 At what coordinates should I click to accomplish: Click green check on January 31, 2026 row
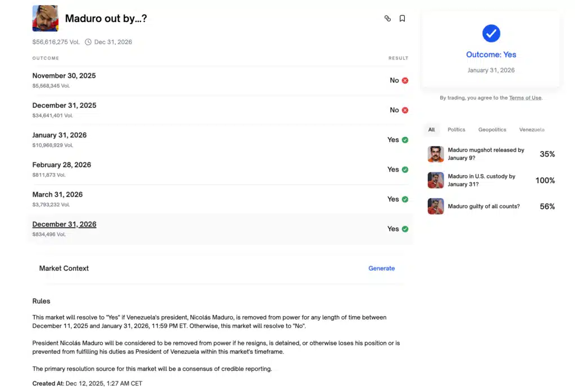[405, 140]
